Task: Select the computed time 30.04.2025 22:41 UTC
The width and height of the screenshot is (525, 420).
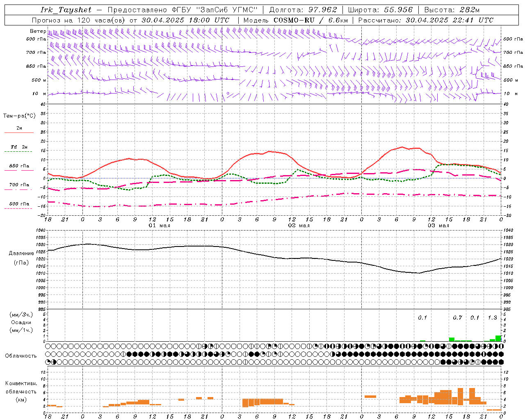Action: point(450,20)
